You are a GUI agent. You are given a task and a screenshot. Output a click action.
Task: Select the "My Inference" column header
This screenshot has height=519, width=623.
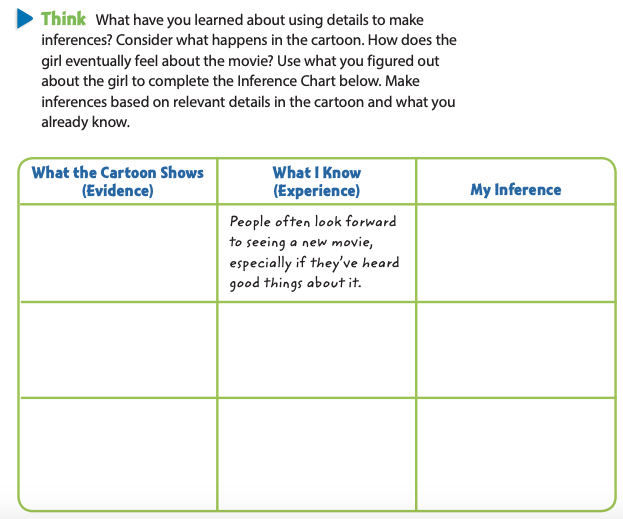click(x=515, y=189)
